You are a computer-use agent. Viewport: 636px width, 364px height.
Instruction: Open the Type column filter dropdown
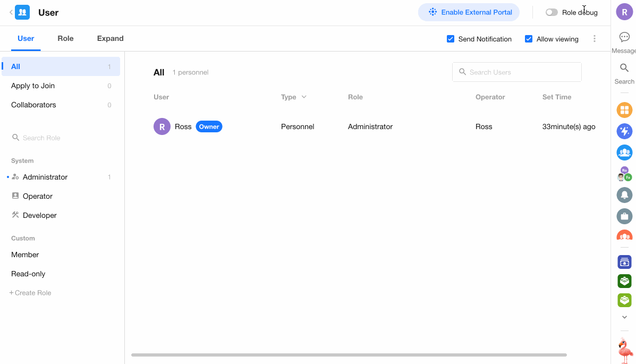coord(304,97)
